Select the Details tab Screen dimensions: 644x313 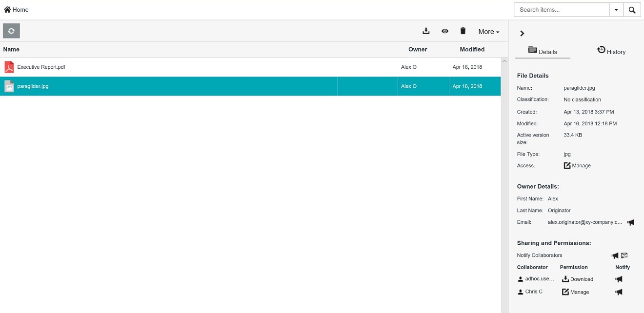click(x=543, y=51)
